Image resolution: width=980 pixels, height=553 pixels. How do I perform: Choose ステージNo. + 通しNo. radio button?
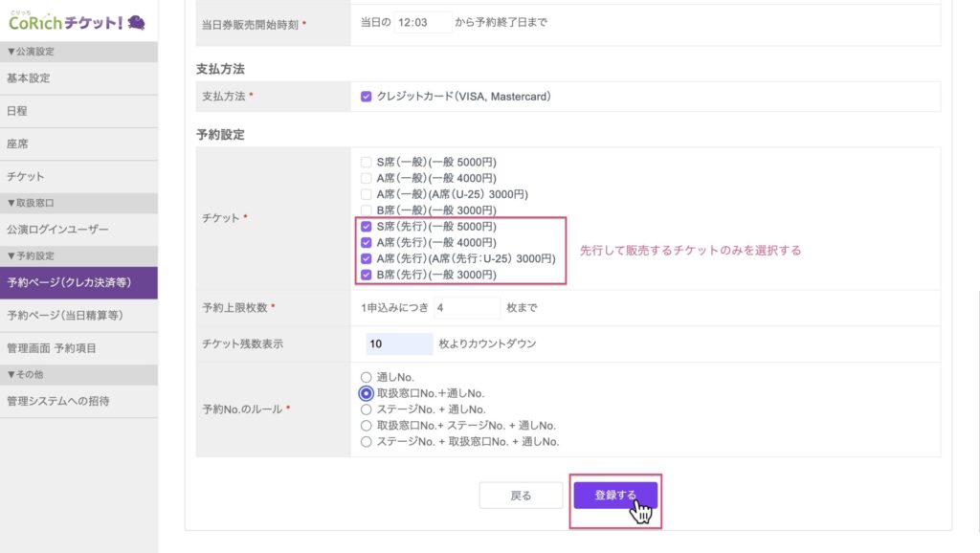(x=367, y=409)
